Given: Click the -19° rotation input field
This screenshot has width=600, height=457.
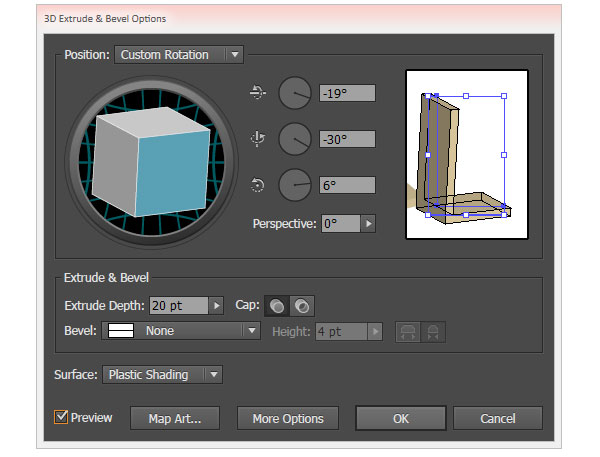Looking at the screenshot, I should pos(347,93).
